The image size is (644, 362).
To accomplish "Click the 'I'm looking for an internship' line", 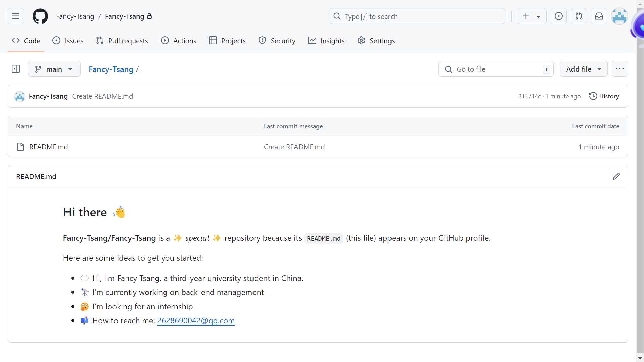I will click(x=143, y=307).
